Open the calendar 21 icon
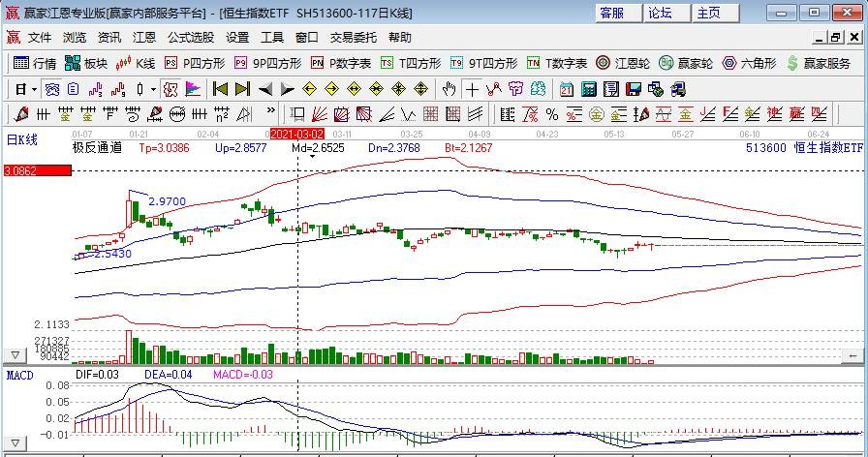The height and width of the screenshot is (457, 868). click(x=567, y=89)
